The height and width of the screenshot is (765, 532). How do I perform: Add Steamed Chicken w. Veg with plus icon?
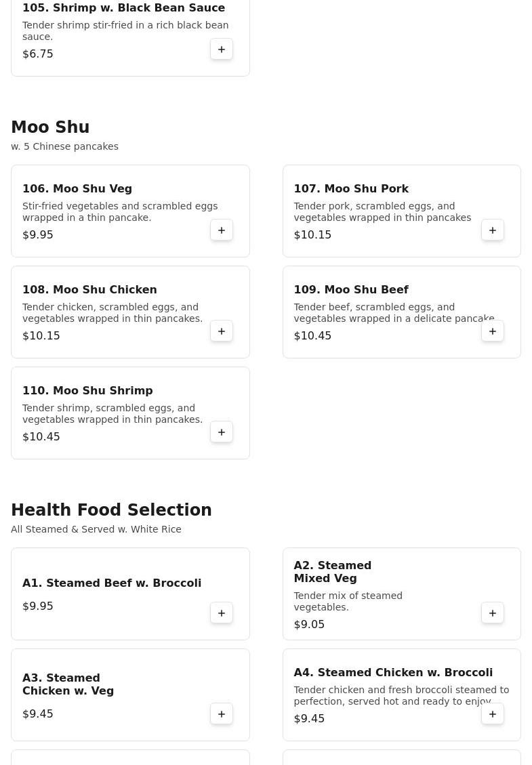click(221, 714)
